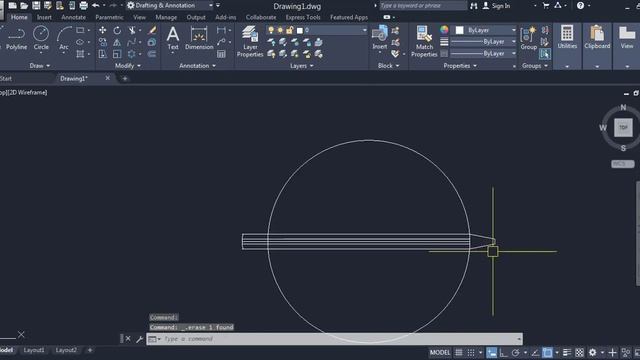
Task: Select the Circle drawing tool
Action: coord(41,38)
